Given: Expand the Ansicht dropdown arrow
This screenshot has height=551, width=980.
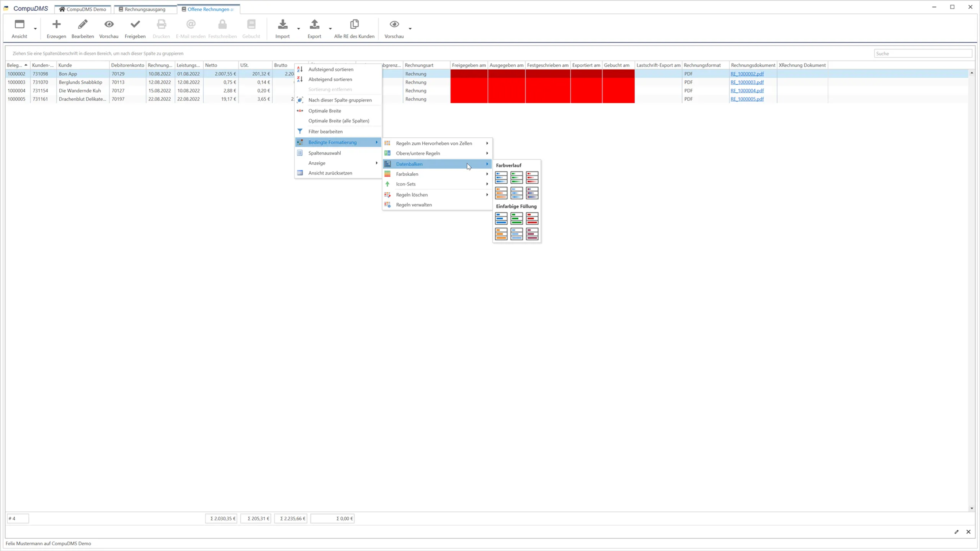Looking at the screenshot, I should (34, 29).
